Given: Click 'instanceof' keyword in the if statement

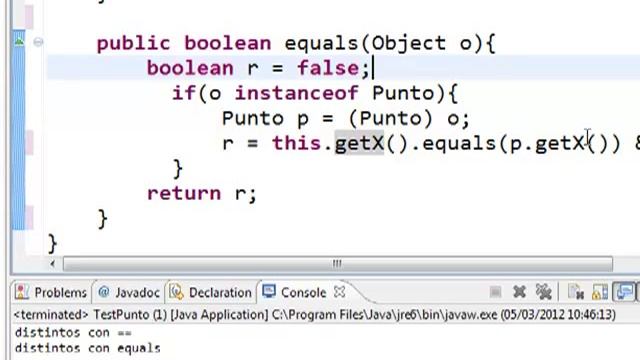Looking at the screenshot, I should click(x=296, y=93).
